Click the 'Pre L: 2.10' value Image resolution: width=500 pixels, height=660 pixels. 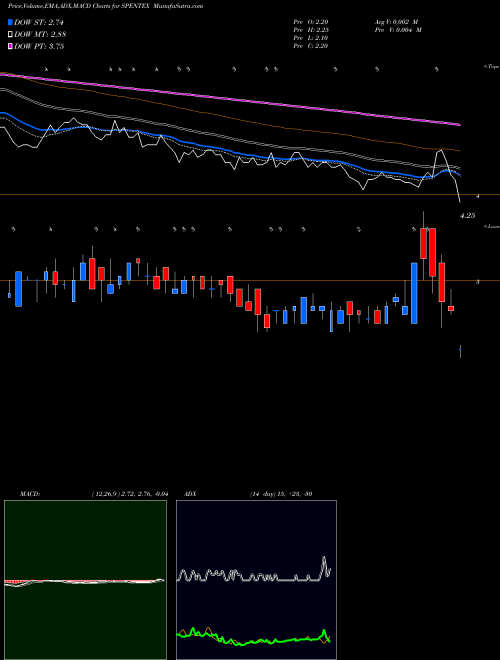click(x=311, y=38)
